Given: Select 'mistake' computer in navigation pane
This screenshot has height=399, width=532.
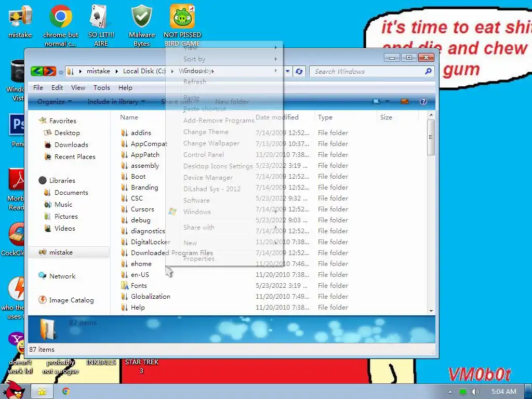Looking at the screenshot, I should point(69,252).
